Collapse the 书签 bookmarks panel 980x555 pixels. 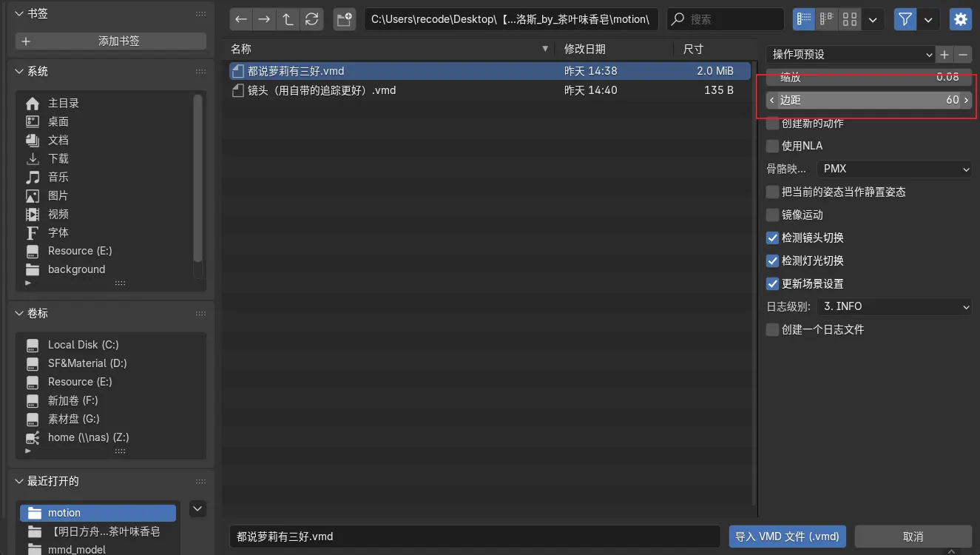click(x=20, y=13)
